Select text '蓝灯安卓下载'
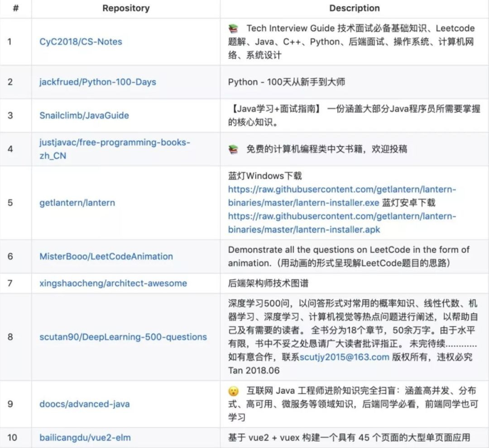 (408, 203)
